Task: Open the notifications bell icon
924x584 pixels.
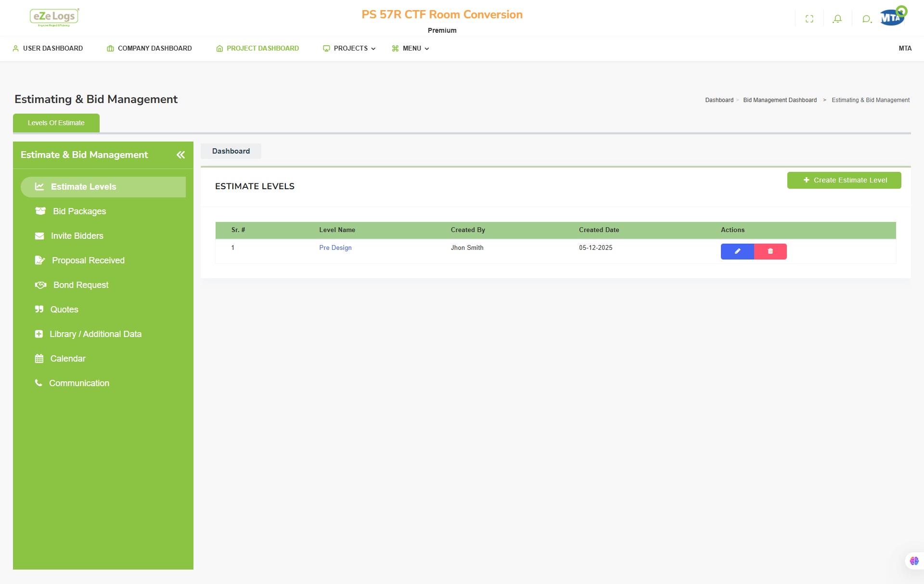Action: pyautogui.click(x=837, y=19)
